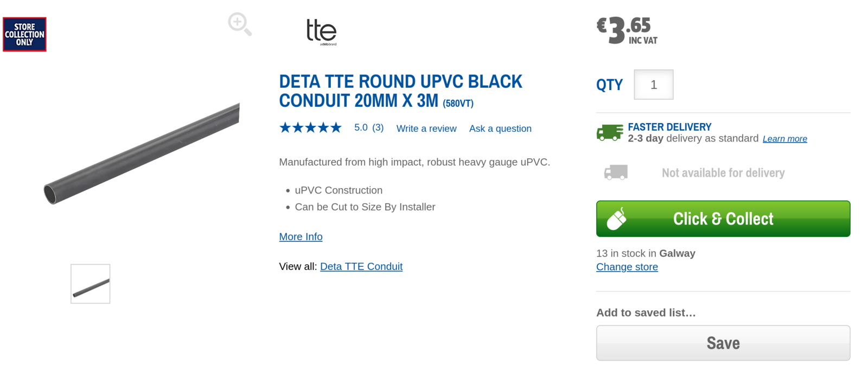Click the grey unavailable delivery truck icon

[616, 172]
